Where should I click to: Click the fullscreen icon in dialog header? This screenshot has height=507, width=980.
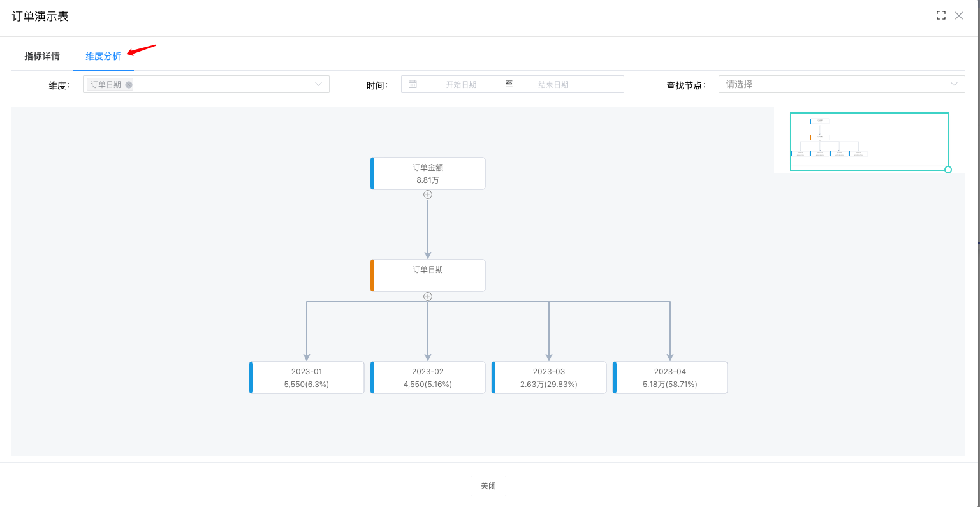(940, 16)
